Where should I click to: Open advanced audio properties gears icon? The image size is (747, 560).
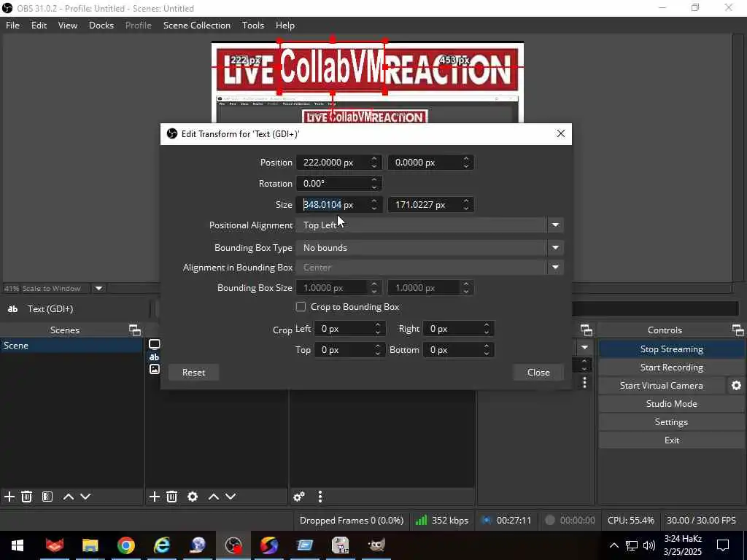299,497
